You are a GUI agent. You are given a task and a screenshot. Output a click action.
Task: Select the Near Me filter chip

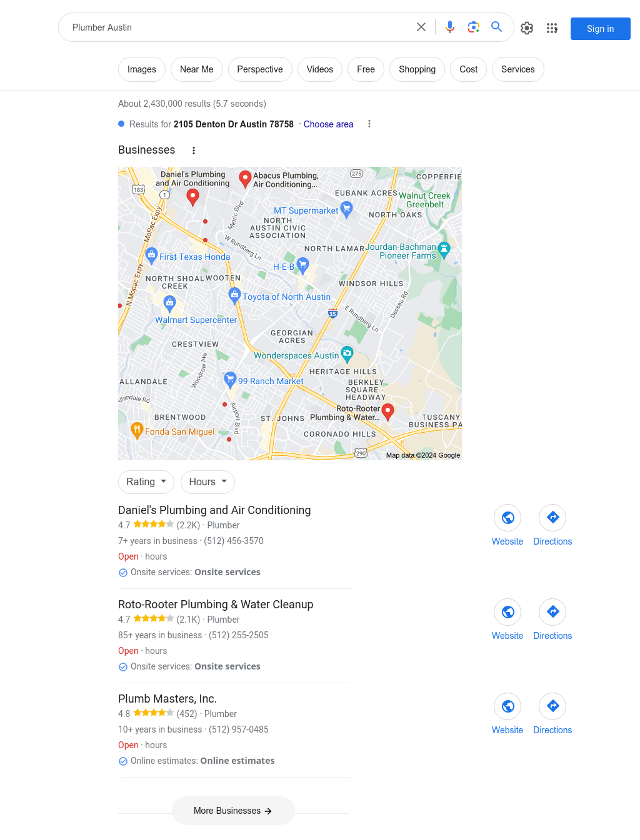click(197, 69)
